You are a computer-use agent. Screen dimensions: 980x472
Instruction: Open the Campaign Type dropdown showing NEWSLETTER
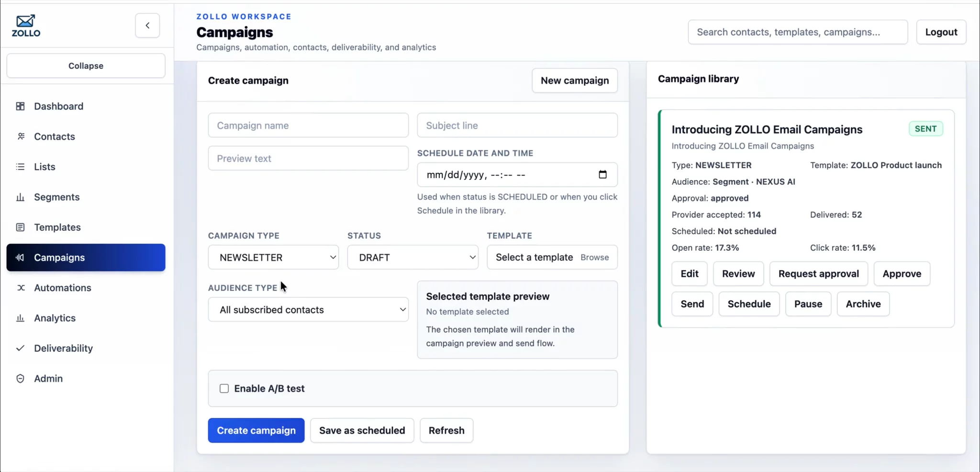[x=273, y=258]
